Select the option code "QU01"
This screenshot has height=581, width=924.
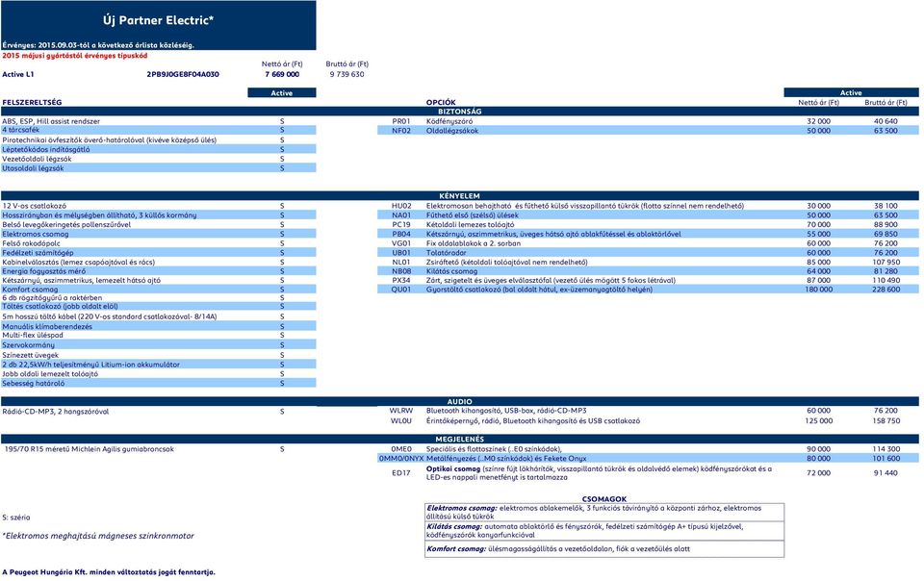pos(401,290)
